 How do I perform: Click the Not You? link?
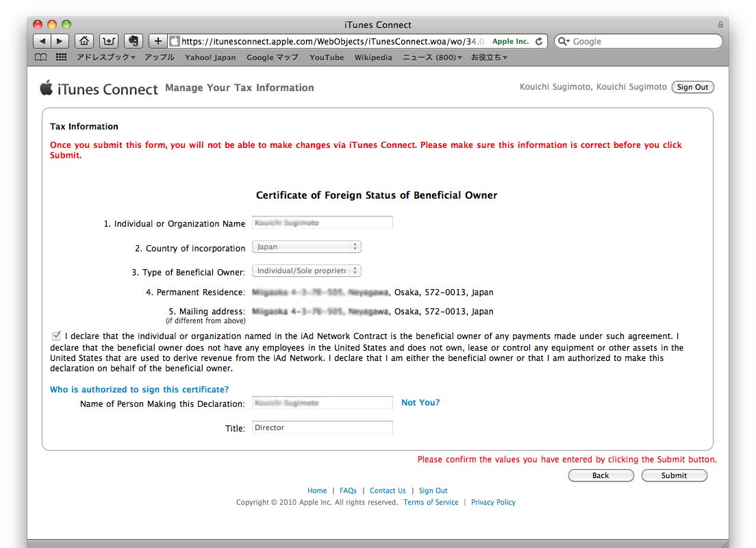(x=420, y=403)
